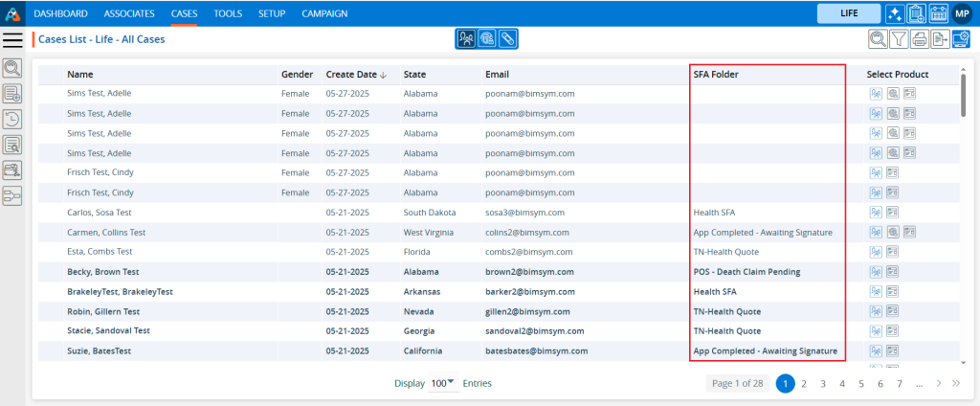Click the magnifier search icon in top-right toolbar
Screen dimensions: 980x406
[878, 39]
